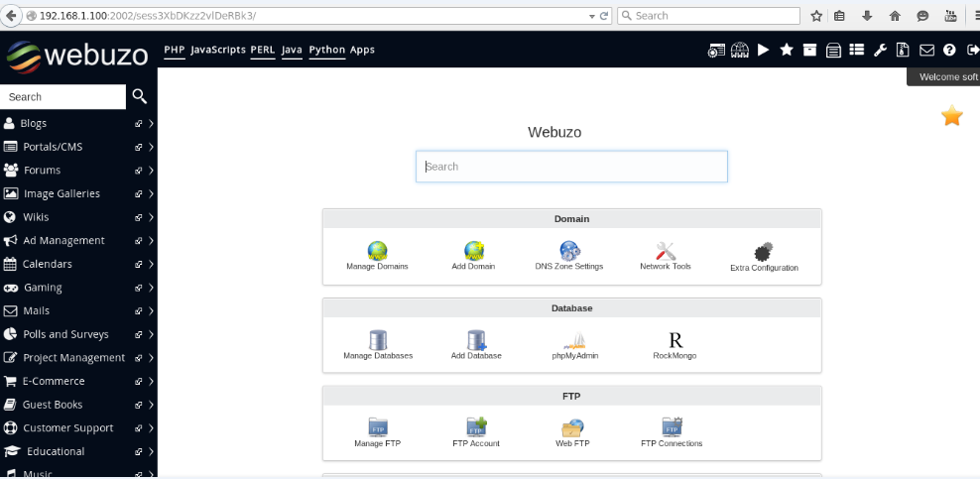Click the yellow star favorite icon

[x=951, y=116]
